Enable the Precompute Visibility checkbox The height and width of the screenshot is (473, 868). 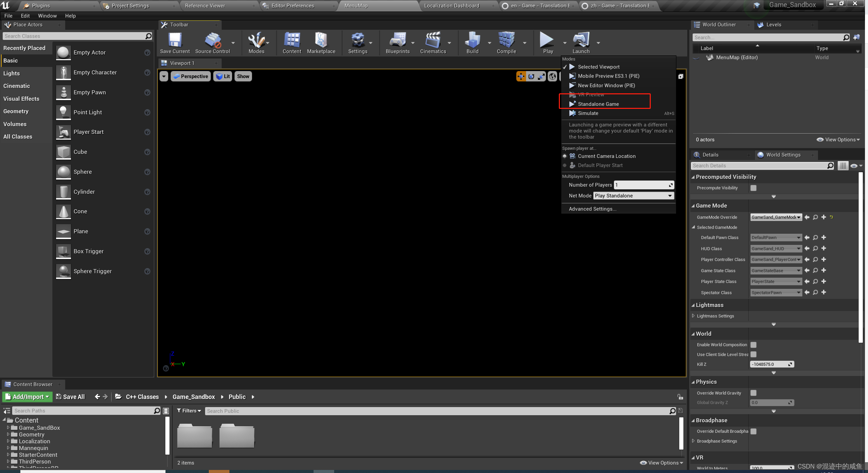[x=753, y=188]
